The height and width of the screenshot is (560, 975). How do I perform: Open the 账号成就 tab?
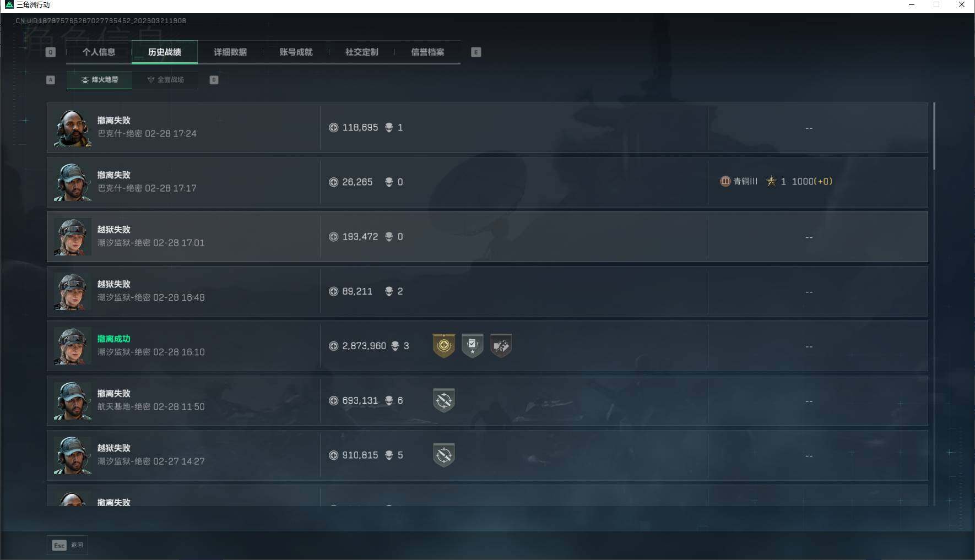[x=296, y=52]
